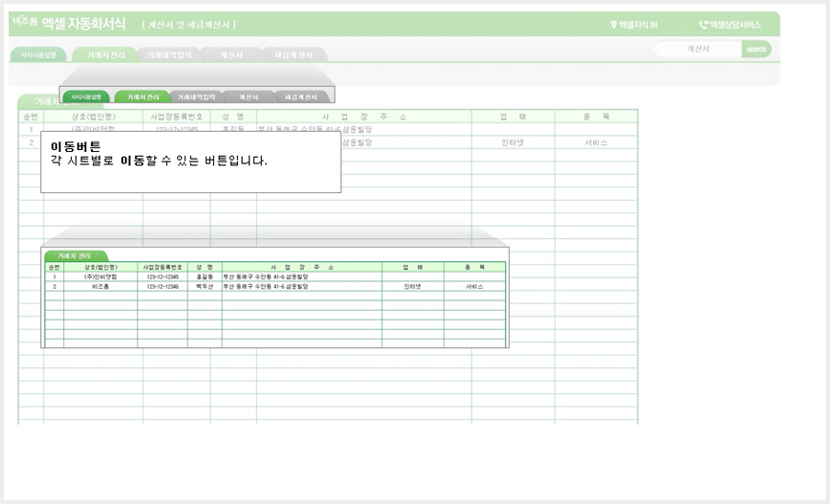Select row 2 address cell in magnified table
Viewport: 830px width, 504px height.
[x=302, y=286]
